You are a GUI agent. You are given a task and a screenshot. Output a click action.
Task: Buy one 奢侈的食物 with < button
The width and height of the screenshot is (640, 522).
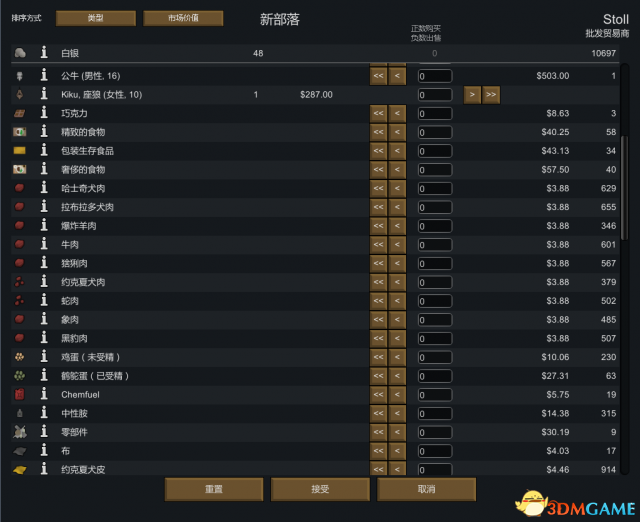[397, 170]
